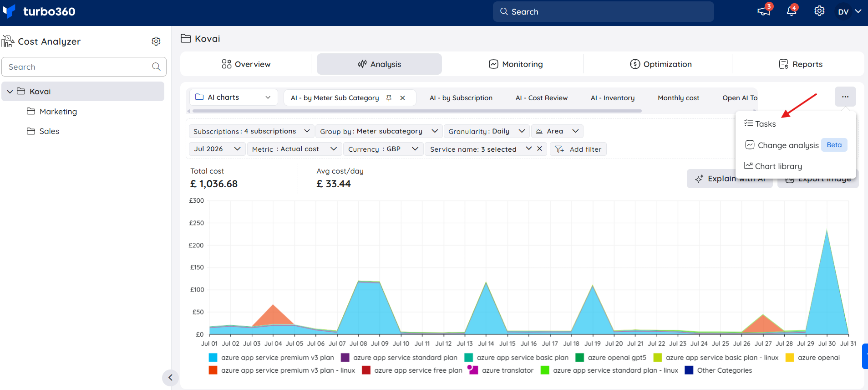Click the Kovai breadcrumb folder icon
The height and width of the screenshot is (390, 868).
click(186, 38)
